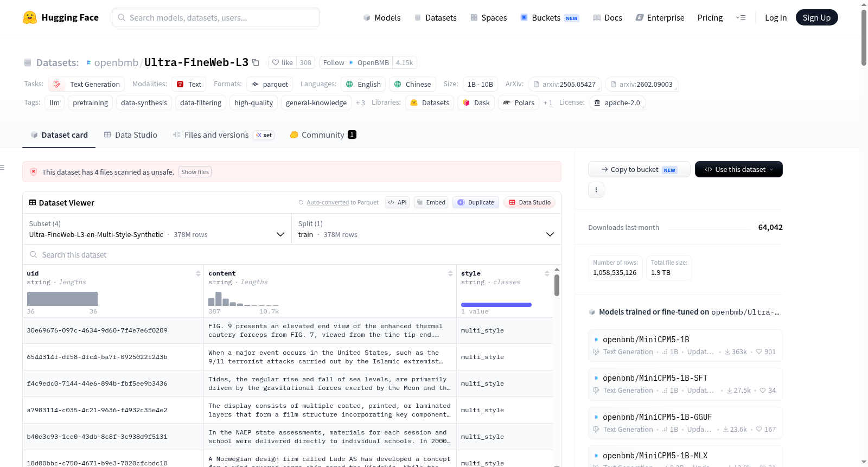The height and width of the screenshot is (467, 868).
Task: Click the dataset viewer vertical scrollbar
Action: pos(557,285)
